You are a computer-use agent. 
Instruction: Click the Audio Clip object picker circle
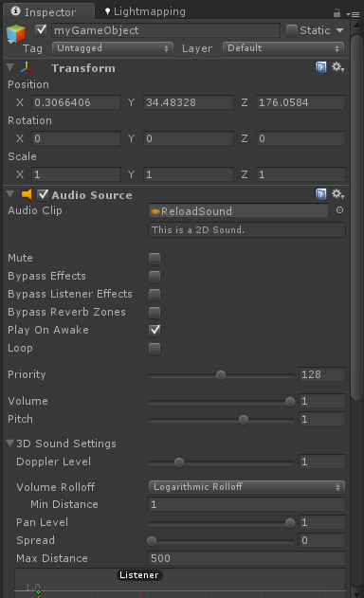[x=339, y=210]
